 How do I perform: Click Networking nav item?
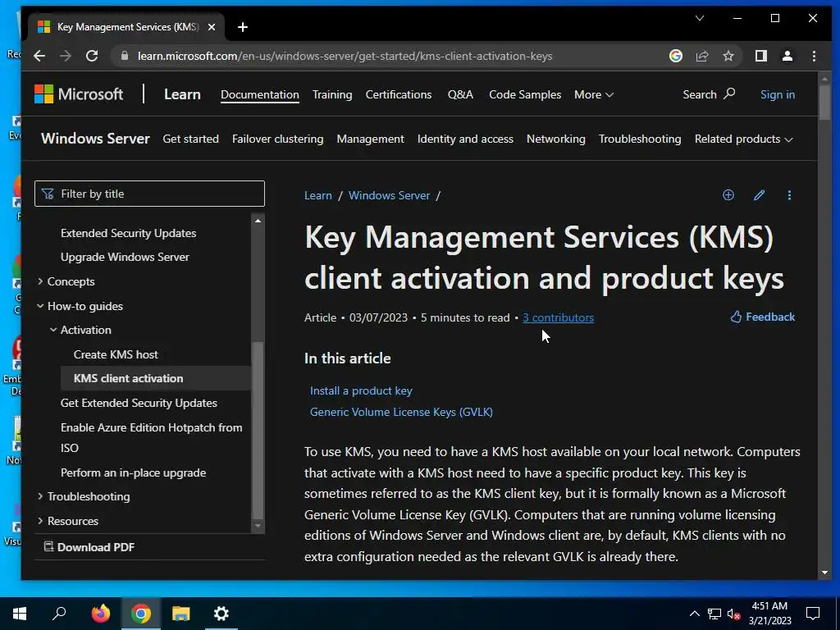pyautogui.click(x=555, y=139)
